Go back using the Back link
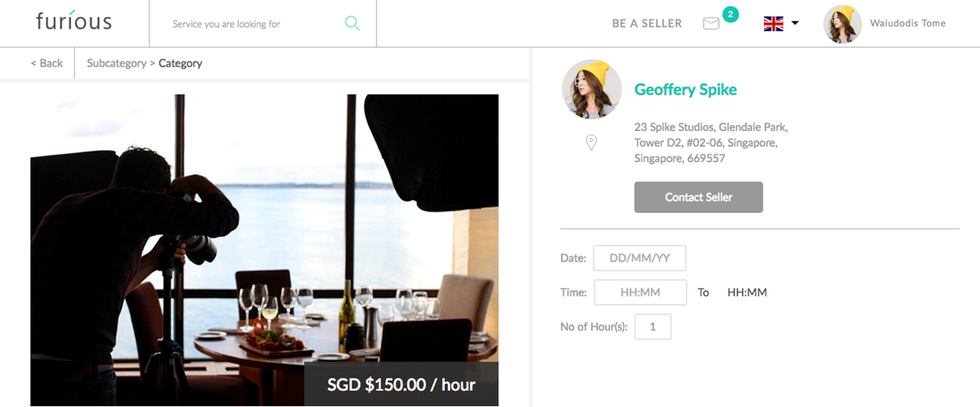The height and width of the screenshot is (407, 980). click(47, 63)
